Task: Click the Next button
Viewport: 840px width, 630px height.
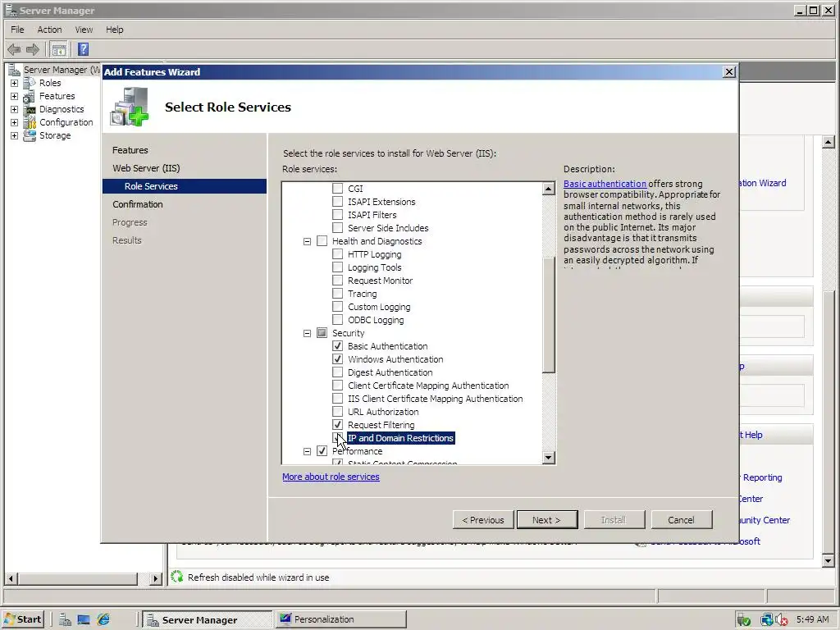Action: click(547, 519)
